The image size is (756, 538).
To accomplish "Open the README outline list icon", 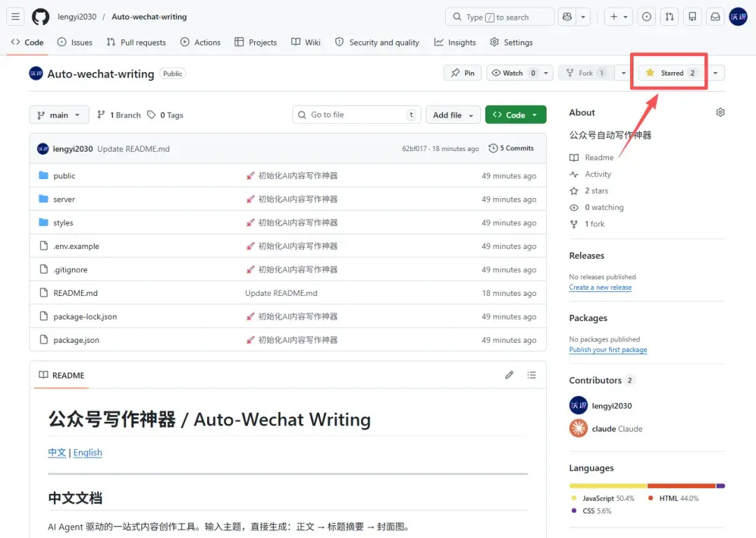I will (531, 375).
